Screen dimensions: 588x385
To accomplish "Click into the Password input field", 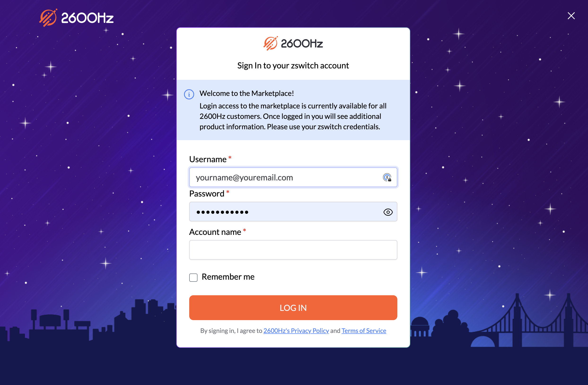I will click(293, 212).
